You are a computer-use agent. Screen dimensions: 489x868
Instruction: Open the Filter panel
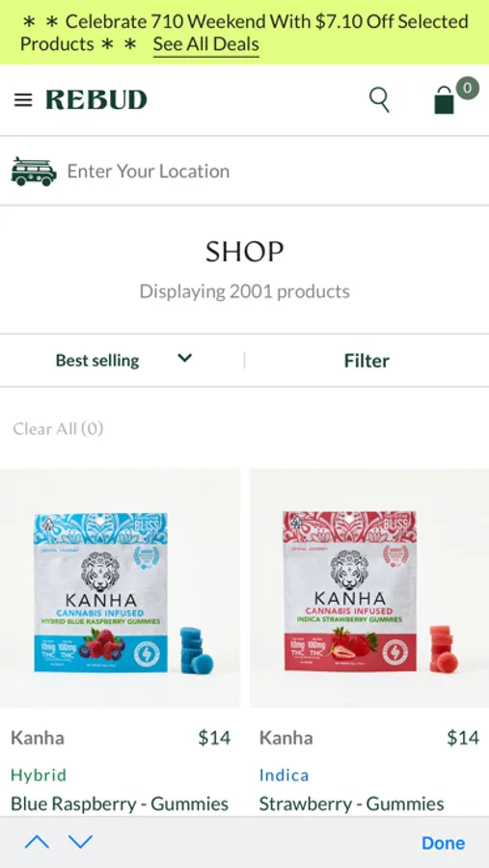[x=367, y=361]
